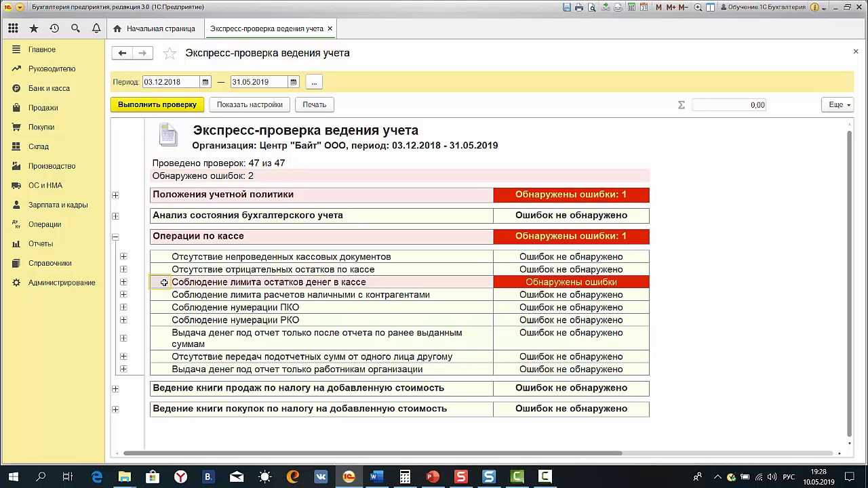Click the period end date field

[259, 82]
